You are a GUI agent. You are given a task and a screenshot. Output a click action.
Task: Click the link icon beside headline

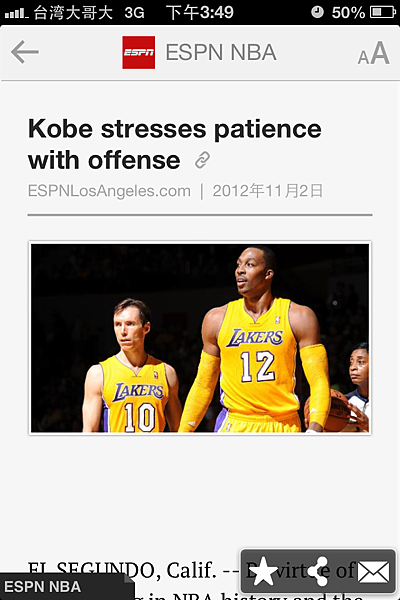pos(202,160)
